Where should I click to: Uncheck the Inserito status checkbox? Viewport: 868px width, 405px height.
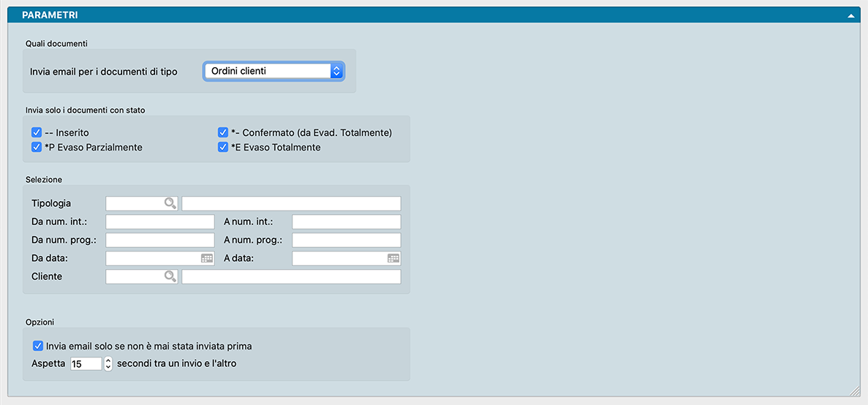37,133
